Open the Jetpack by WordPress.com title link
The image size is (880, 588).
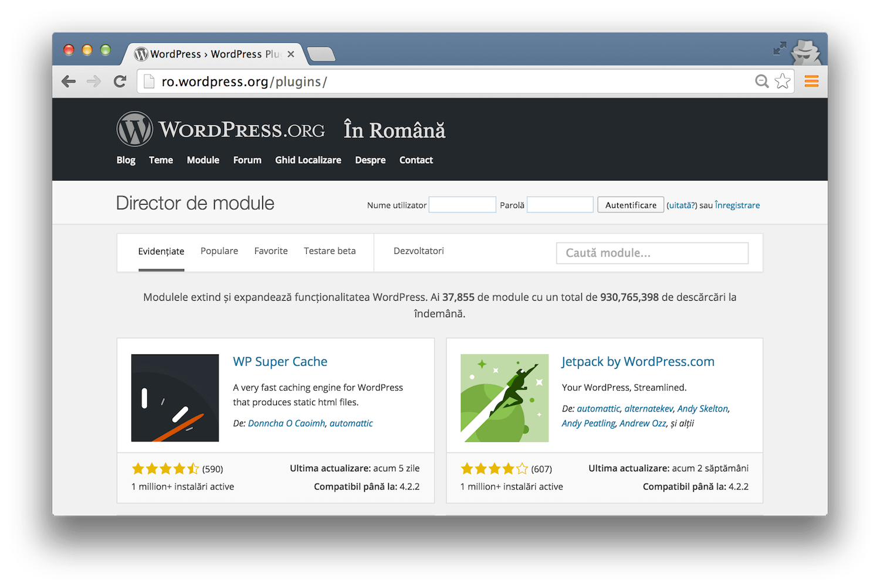point(638,362)
